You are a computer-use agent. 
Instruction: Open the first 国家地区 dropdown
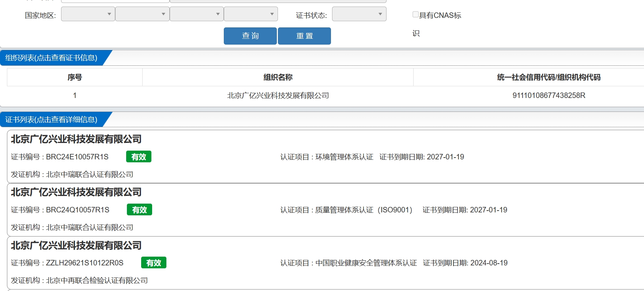[x=88, y=14]
